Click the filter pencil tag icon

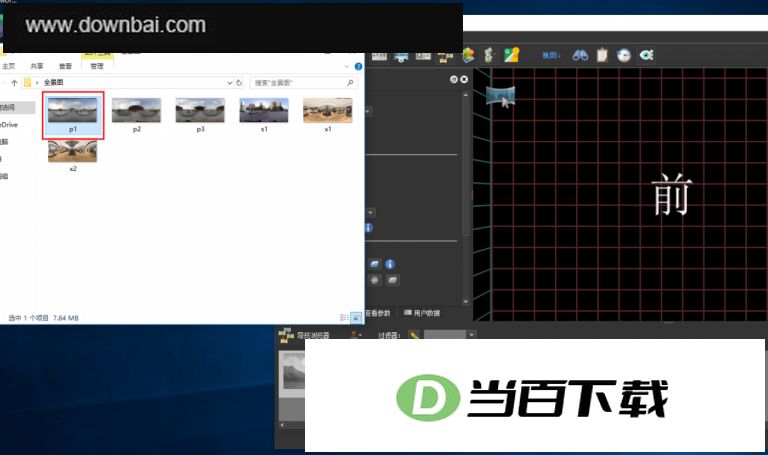414,335
